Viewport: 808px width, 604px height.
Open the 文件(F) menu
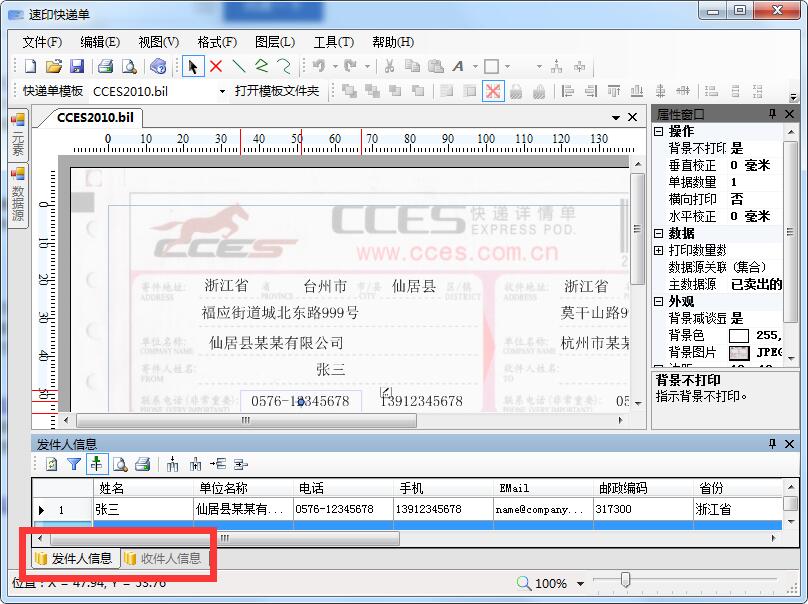(41, 42)
